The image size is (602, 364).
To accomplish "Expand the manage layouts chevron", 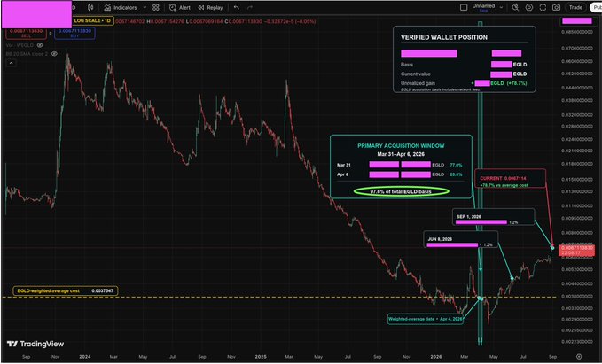I will (501, 7).
